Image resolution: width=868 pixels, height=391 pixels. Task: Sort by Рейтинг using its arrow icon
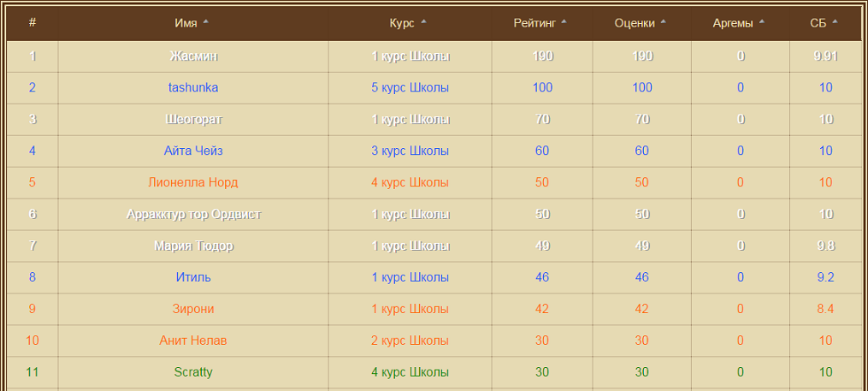[x=564, y=22]
